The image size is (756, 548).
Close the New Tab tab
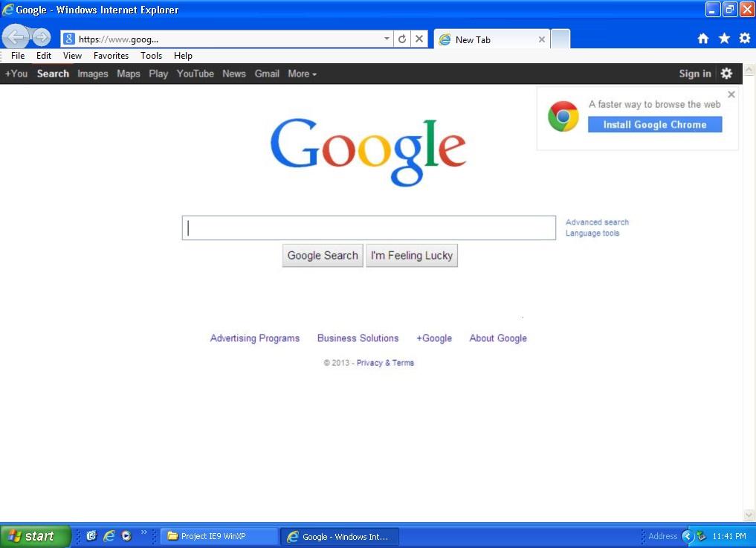[x=541, y=39]
